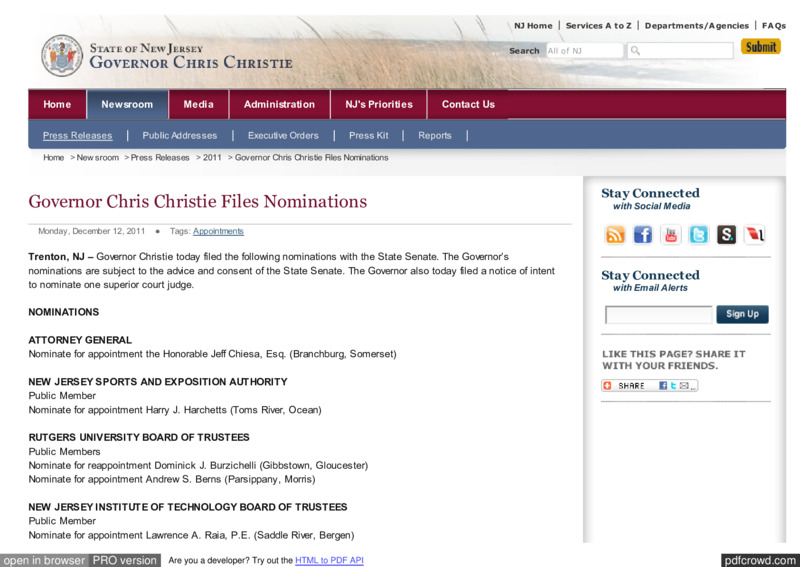Click the Governor Chris Christie site title

[191, 63]
